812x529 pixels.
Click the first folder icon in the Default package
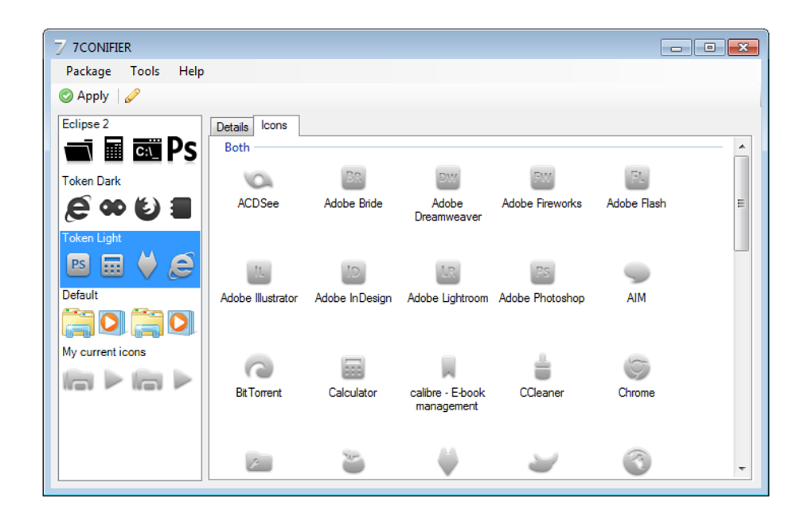point(78,323)
